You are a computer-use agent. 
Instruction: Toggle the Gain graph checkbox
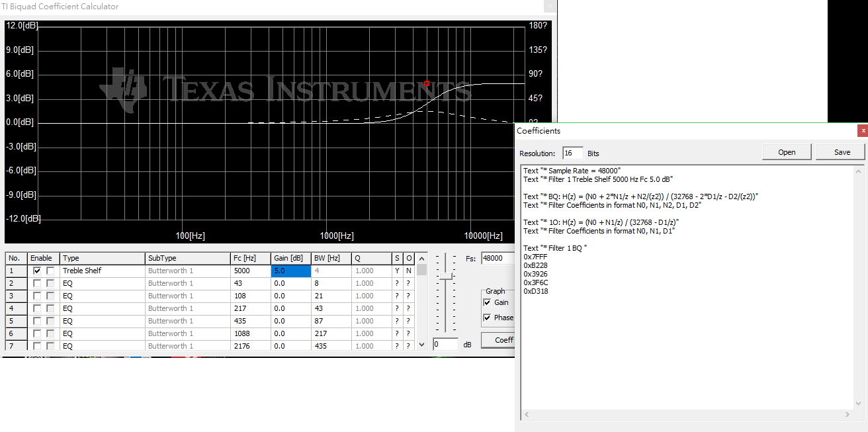click(488, 302)
